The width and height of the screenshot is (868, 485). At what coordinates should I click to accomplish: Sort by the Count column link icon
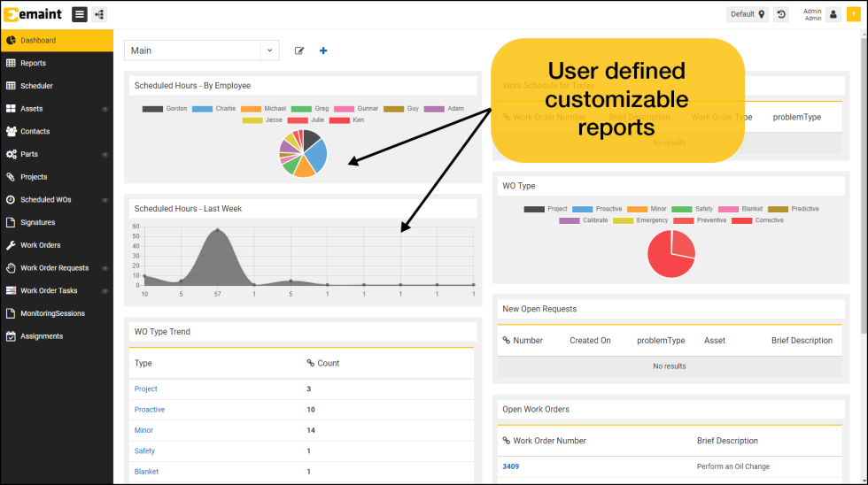coord(311,363)
